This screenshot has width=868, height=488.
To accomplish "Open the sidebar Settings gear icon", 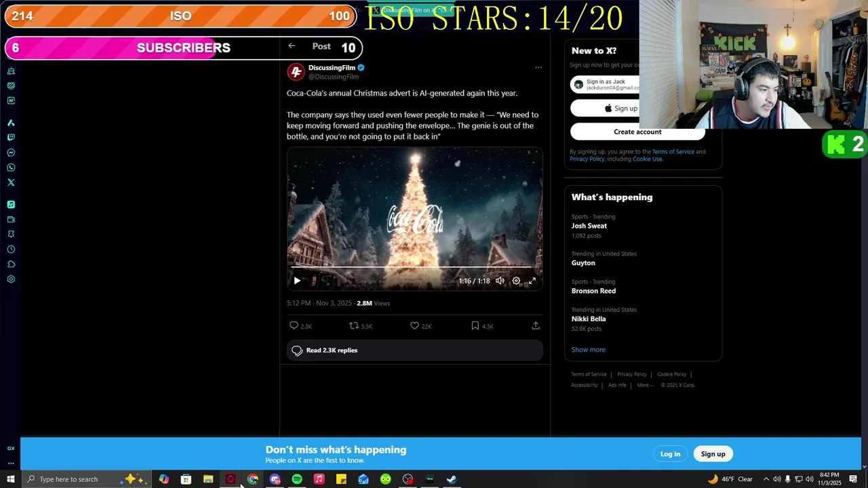I will point(11,279).
